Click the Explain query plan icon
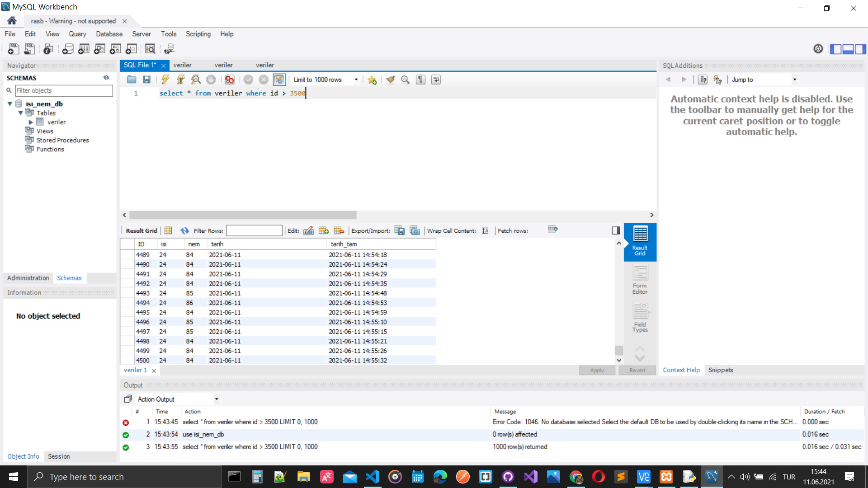The image size is (868, 488). (x=196, y=80)
